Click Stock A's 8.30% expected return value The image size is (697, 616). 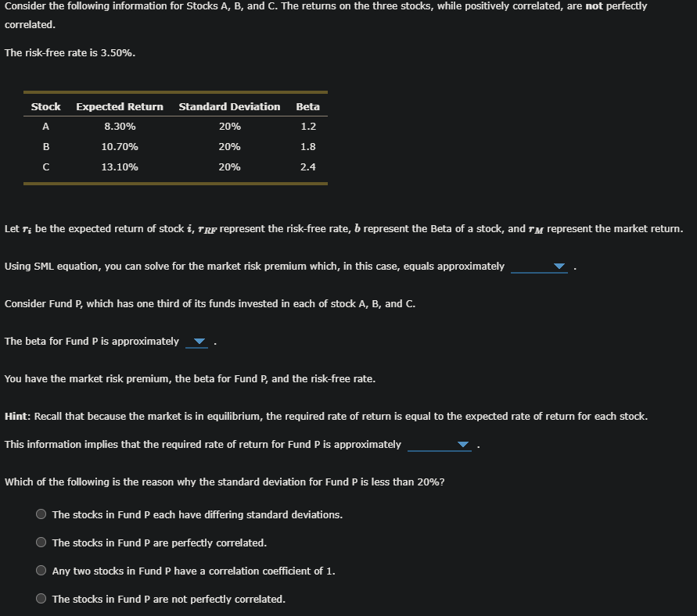[119, 126]
